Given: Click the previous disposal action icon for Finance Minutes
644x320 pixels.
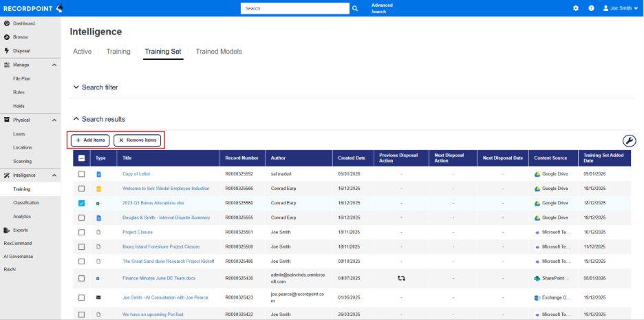Looking at the screenshot, I should click(401, 278).
